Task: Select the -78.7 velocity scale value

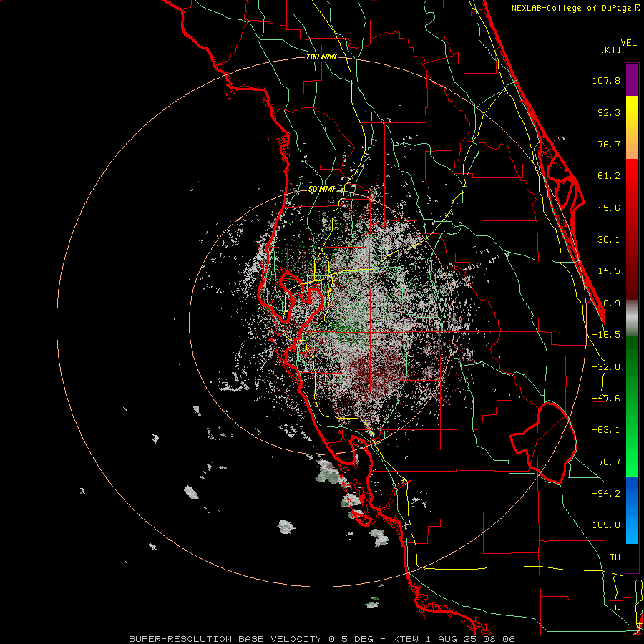Action: coord(606,462)
